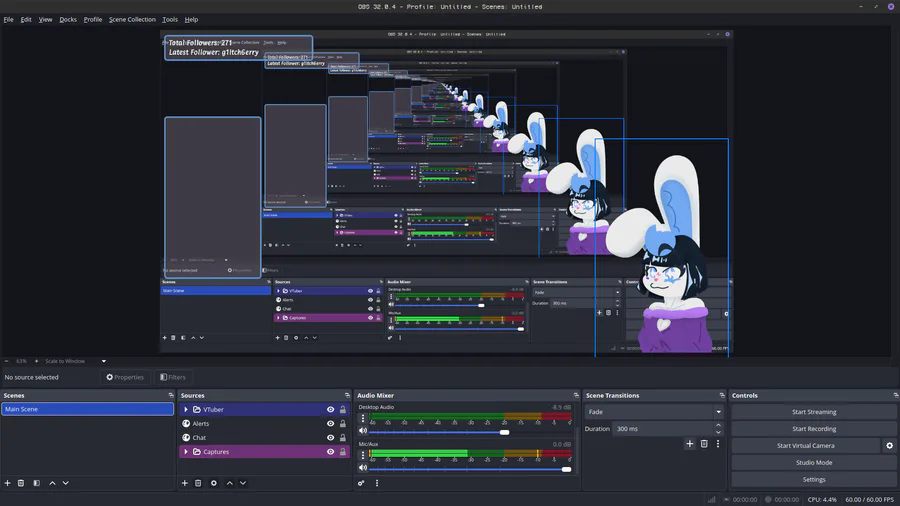Open Mic/Aux options three-dot menu
Image resolution: width=900 pixels, height=506 pixels.
pos(363,455)
